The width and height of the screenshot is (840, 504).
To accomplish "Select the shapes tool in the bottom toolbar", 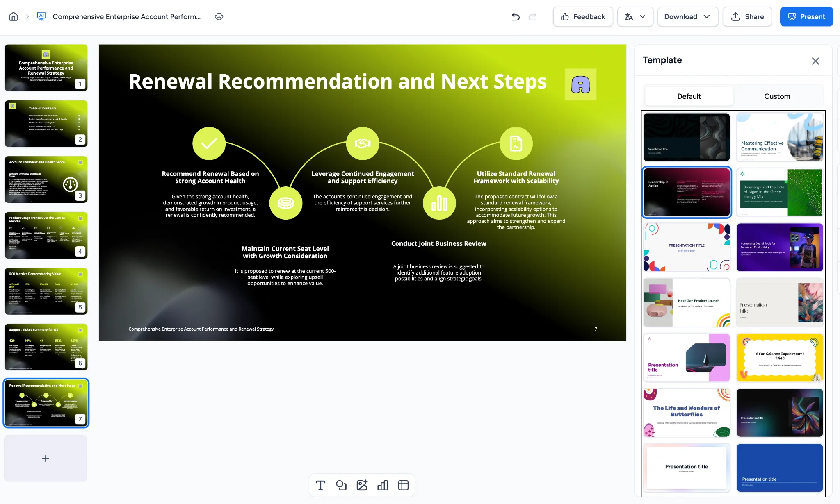I will pos(341,485).
